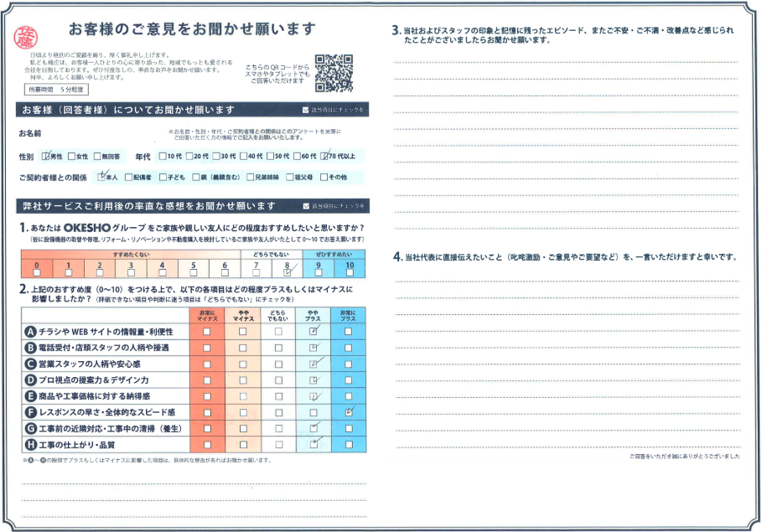Click the circled G badge for 近隣対応
Image resolution: width=762 pixels, height=532 pixels.
(x=30, y=428)
